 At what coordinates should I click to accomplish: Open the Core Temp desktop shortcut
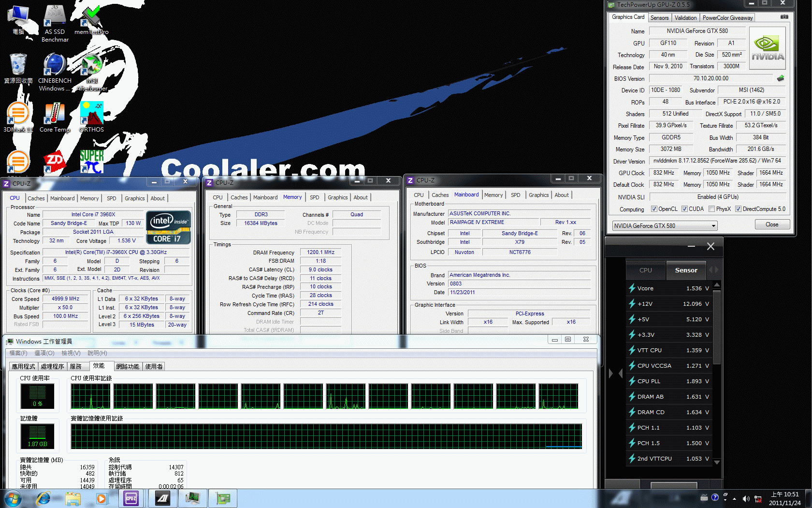tap(55, 117)
